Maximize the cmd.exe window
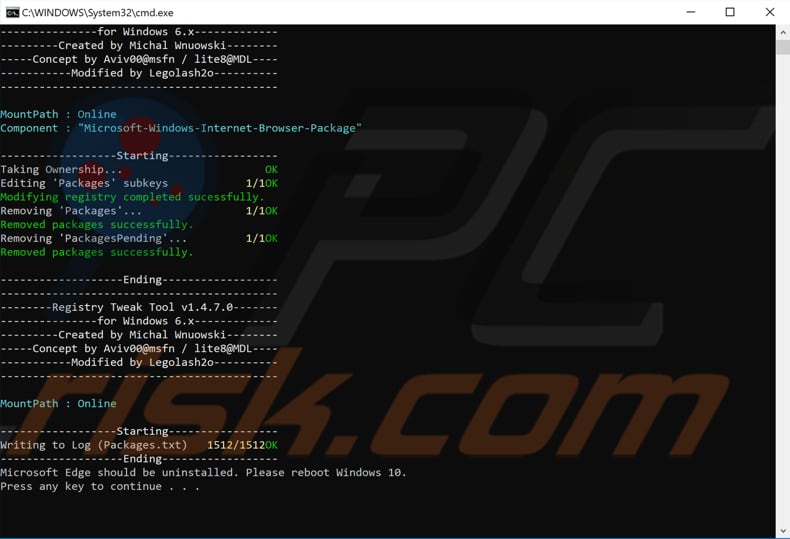 click(730, 12)
